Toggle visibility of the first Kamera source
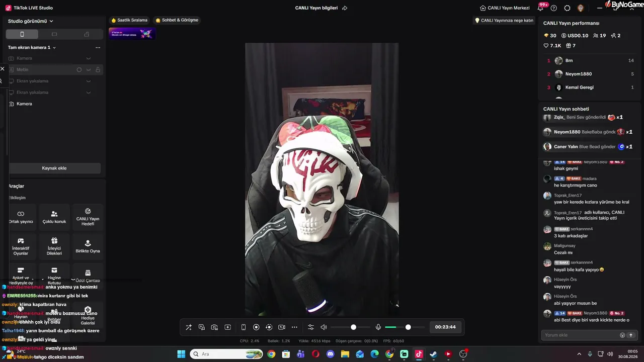Viewport: 644px width, 362px height. (x=89, y=58)
